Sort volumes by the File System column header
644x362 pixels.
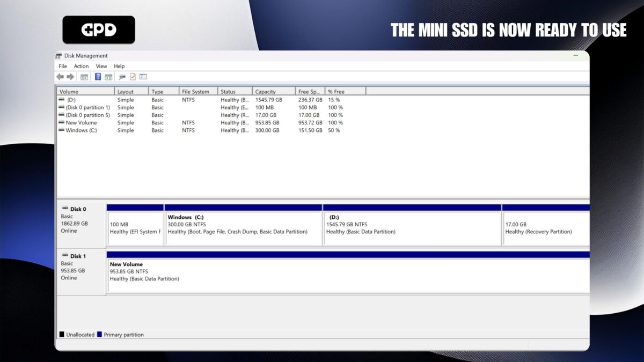pyautogui.click(x=195, y=91)
